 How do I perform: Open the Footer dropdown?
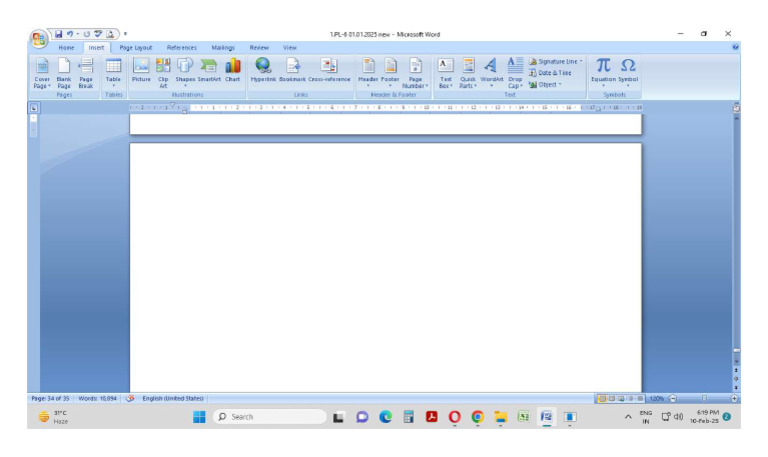pyautogui.click(x=390, y=73)
